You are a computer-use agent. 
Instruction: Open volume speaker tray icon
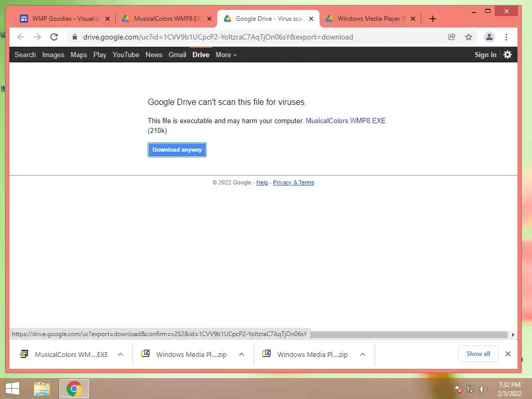point(483,389)
